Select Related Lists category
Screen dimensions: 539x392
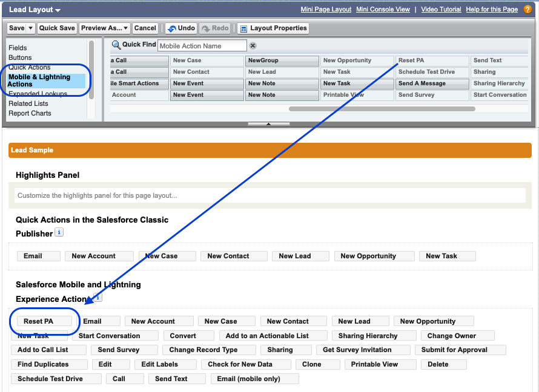click(28, 103)
